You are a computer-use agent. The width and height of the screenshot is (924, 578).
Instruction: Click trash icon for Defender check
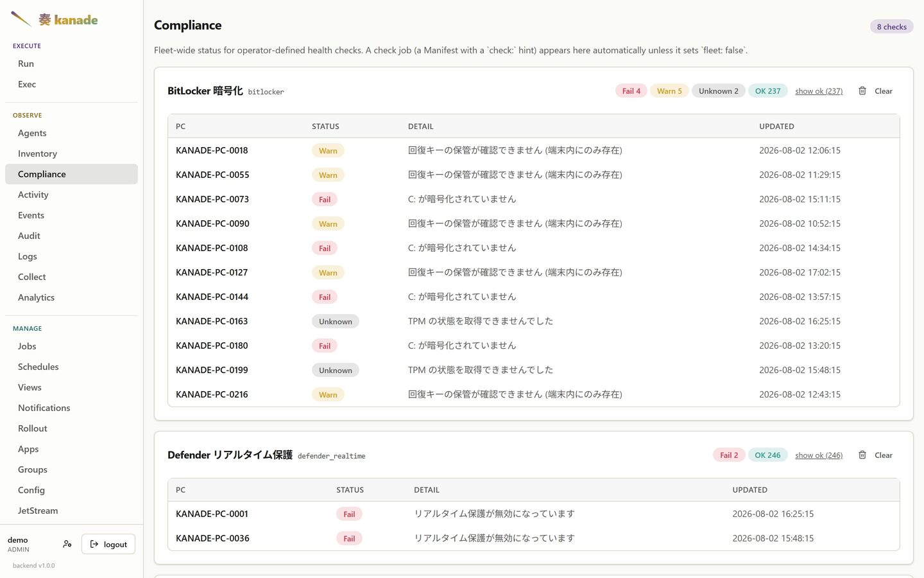[862, 455]
